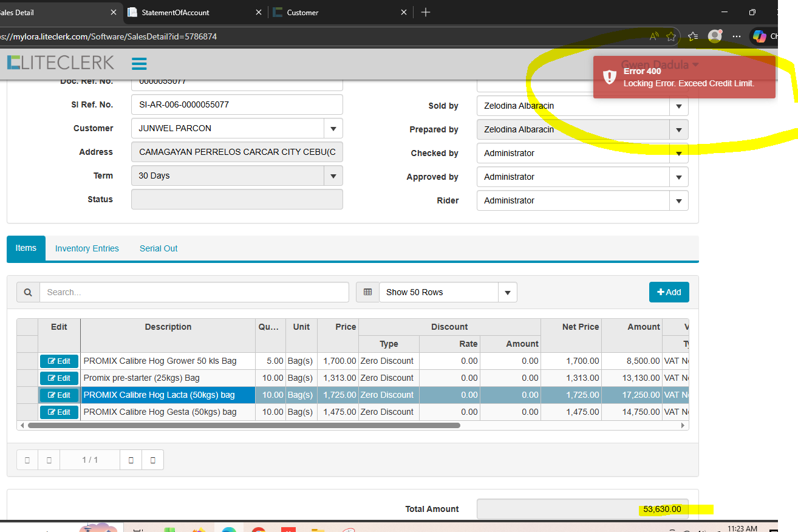Screen dimensions: 798x532
Task: Open a new browser tab
Action: click(x=426, y=12)
